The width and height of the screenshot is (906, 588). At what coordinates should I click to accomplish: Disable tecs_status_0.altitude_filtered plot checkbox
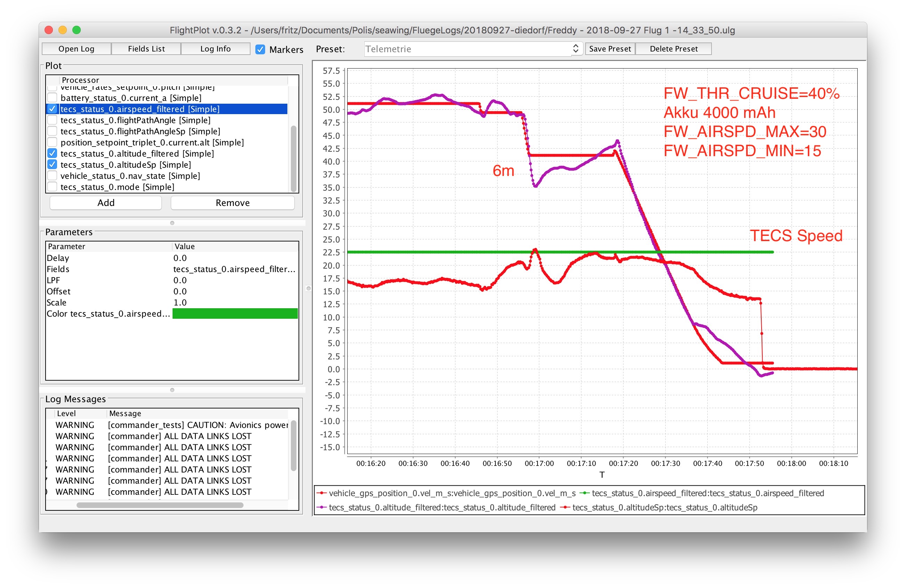53,154
